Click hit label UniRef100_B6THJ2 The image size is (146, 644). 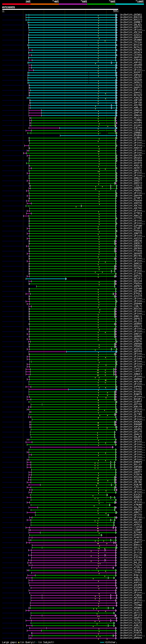[131, 47]
